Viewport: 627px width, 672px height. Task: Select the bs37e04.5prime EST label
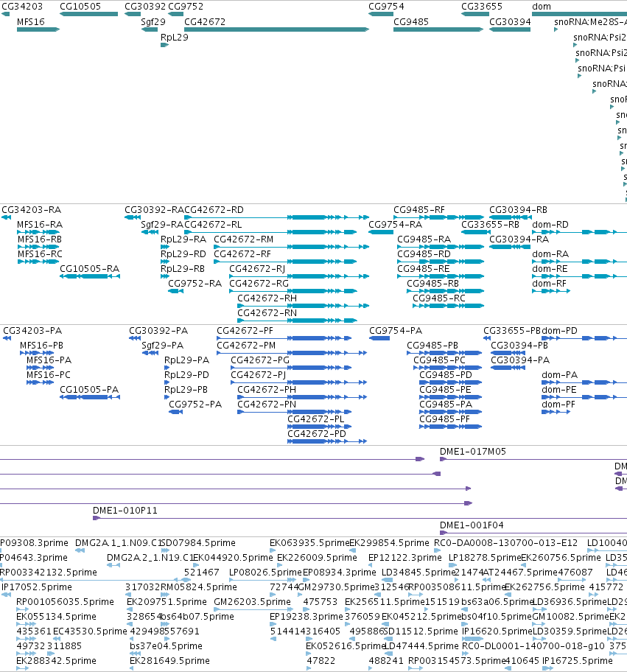pyautogui.click(x=166, y=646)
